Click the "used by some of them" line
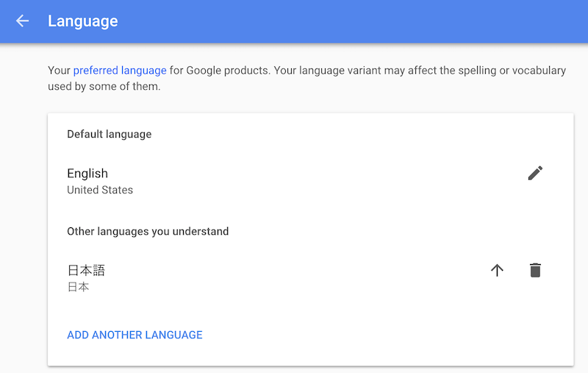The height and width of the screenshot is (373, 588). point(104,87)
